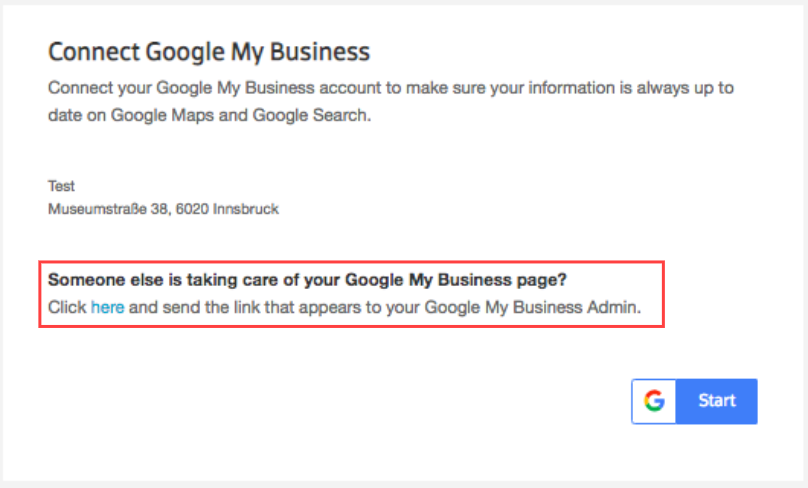Click the 'Connect Google My Business' heading

pyautogui.click(x=209, y=52)
